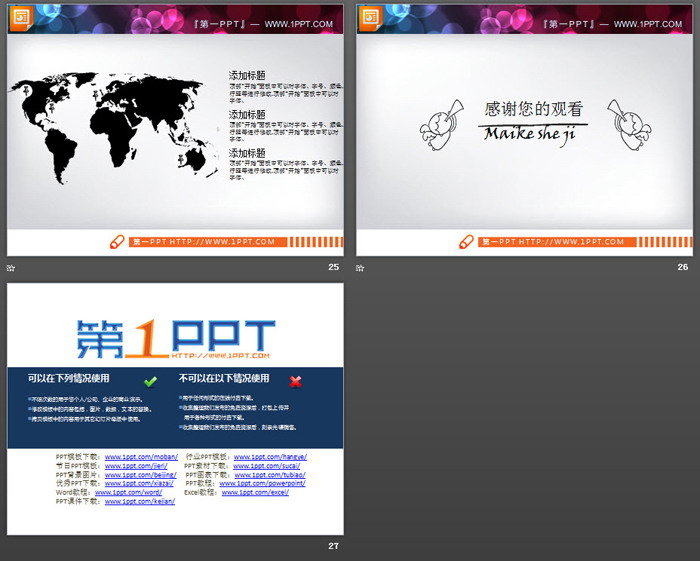
Task: Click the Maike she ji signature text
Action: [530, 134]
